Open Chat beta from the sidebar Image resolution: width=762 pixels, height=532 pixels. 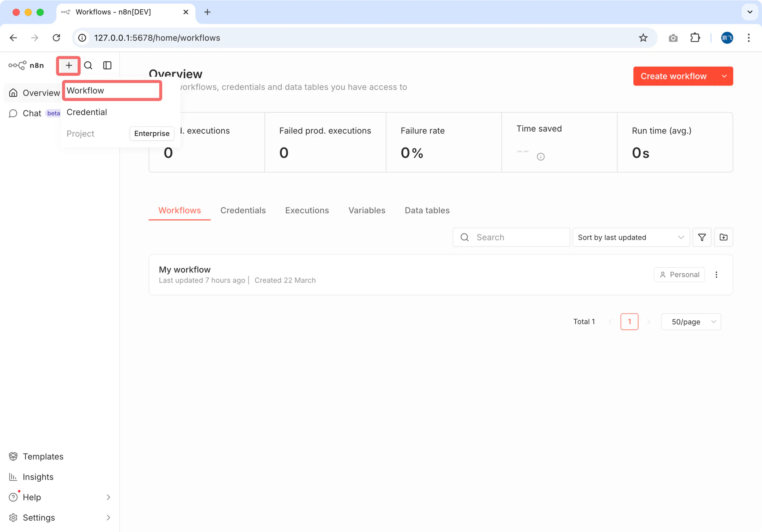pyautogui.click(x=32, y=113)
